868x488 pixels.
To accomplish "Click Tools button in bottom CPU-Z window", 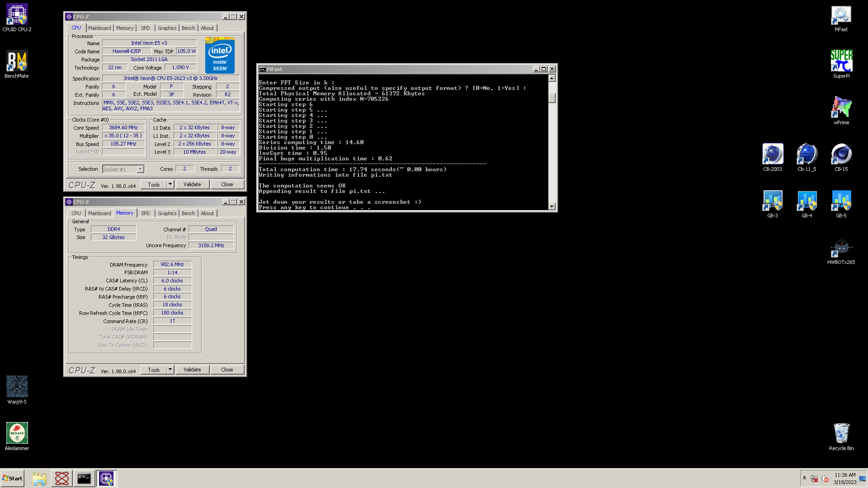I will click(154, 370).
